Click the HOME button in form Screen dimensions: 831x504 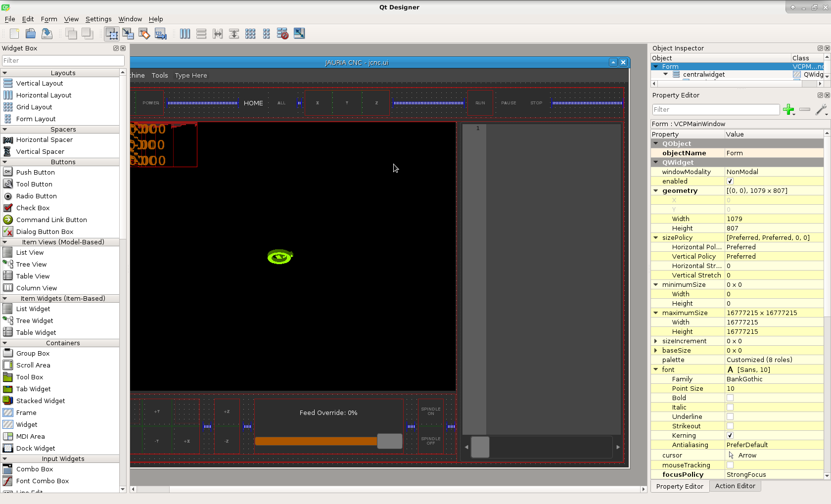[253, 103]
